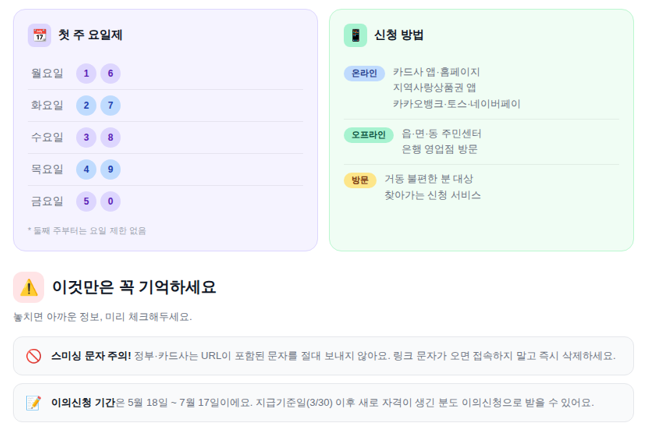This screenshot has height=434, width=650.
Task: Select the 온라인 badge
Action: pyautogui.click(x=364, y=73)
